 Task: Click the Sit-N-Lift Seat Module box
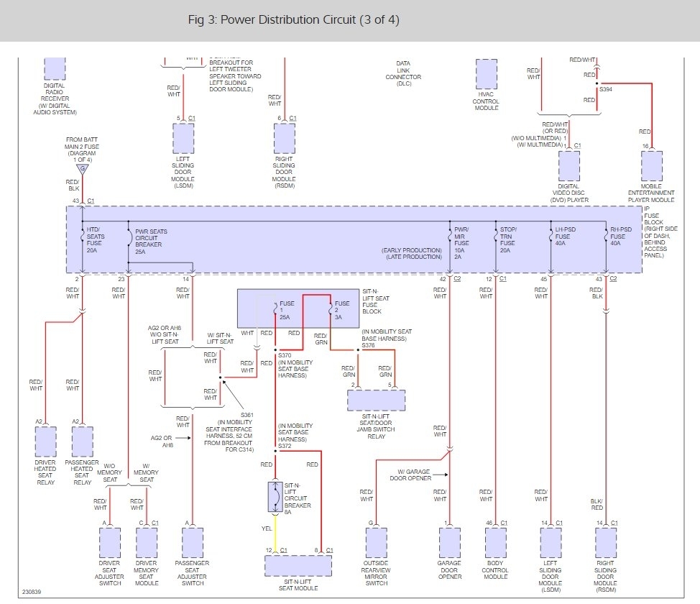click(298, 566)
